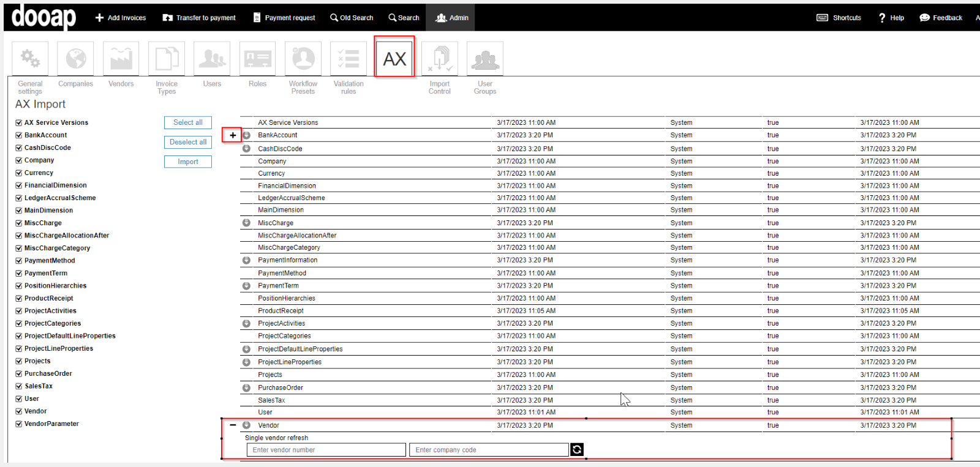Image resolution: width=980 pixels, height=467 pixels.
Task: Open the Import Control icon
Action: [440, 59]
